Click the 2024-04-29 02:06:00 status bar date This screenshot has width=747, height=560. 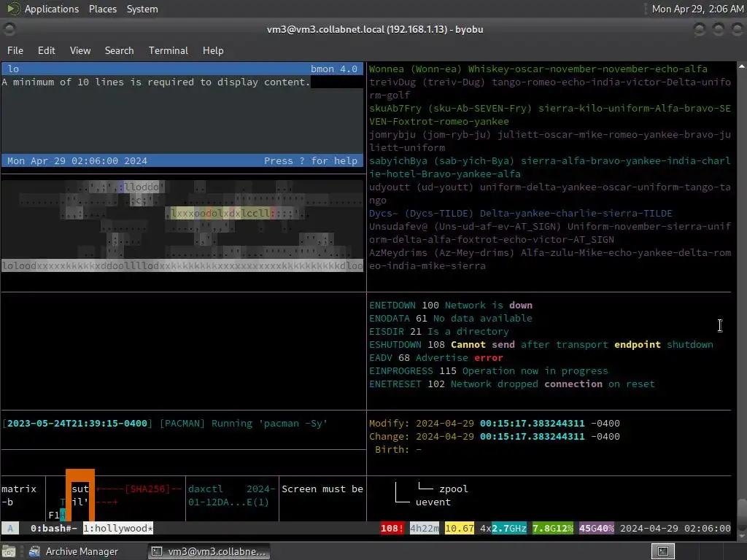[675, 528]
